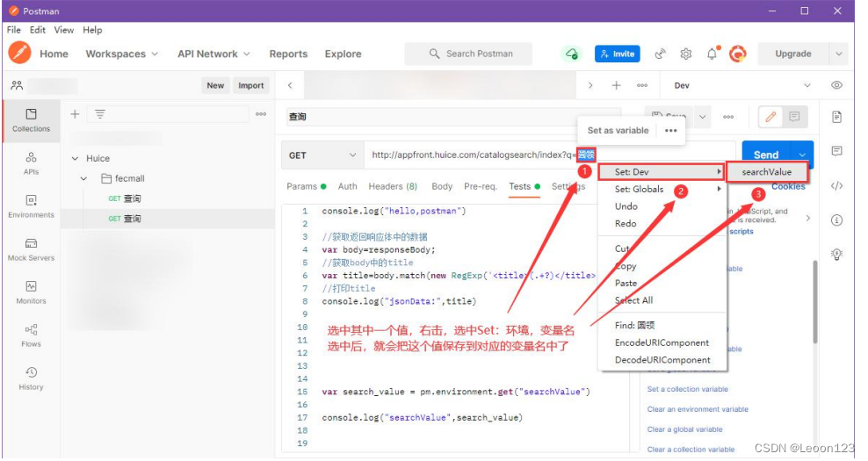
Task: Click the Search Postman field
Action: click(x=468, y=54)
